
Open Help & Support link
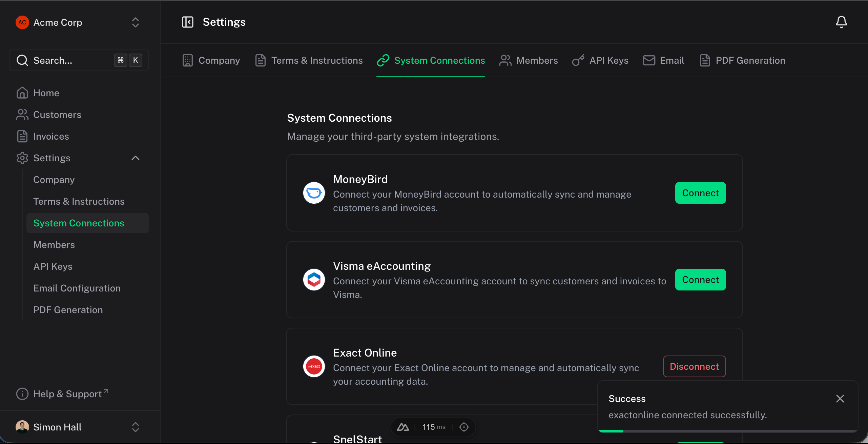[79, 394]
